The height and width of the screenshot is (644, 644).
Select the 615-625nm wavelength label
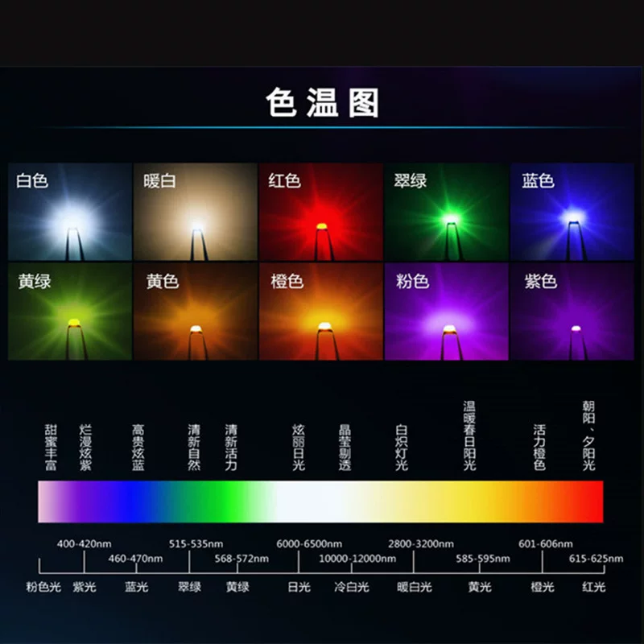tap(596, 559)
